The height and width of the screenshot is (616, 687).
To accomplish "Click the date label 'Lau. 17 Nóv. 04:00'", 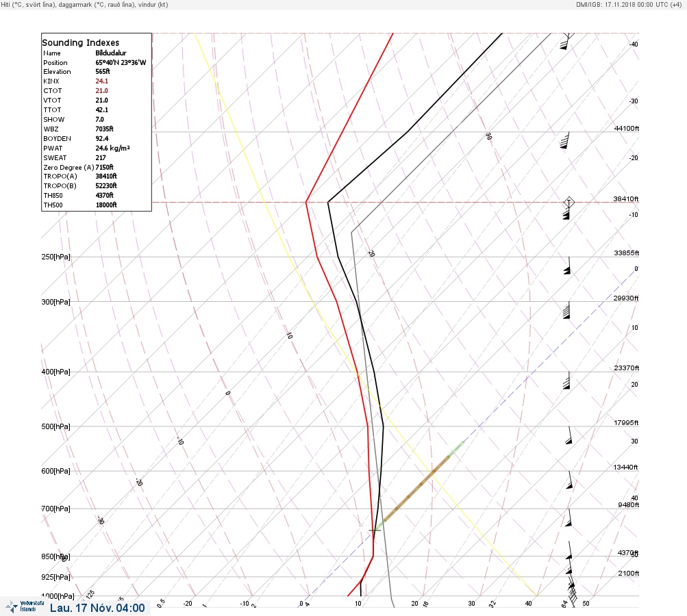I will [97, 608].
